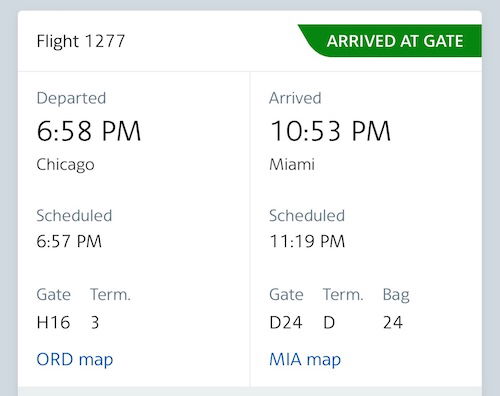
Task: Select the Miami arrival city
Action: (292, 164)
